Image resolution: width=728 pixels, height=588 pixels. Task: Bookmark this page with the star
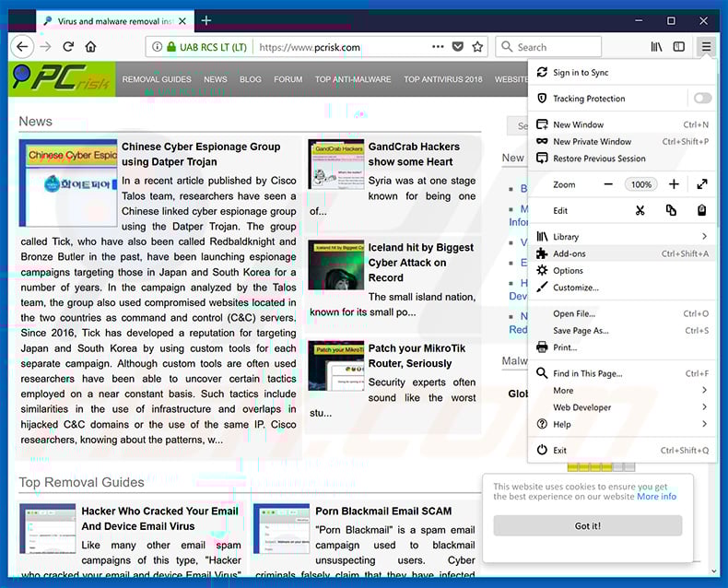click(477, 46)
